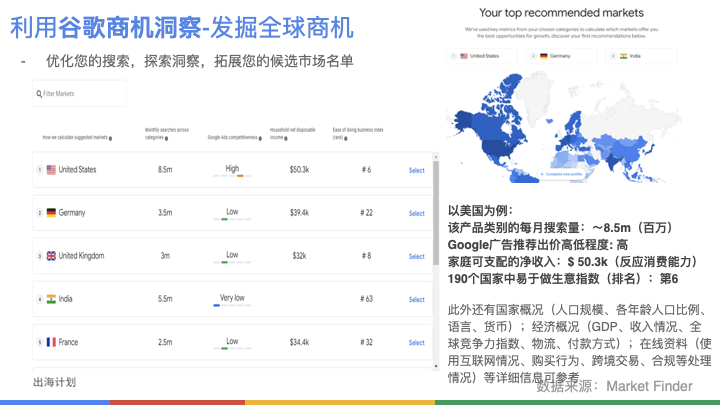720x405 pixels.
Task: Click the market list scrollbar thumb
Action: (x=436, y=213)
